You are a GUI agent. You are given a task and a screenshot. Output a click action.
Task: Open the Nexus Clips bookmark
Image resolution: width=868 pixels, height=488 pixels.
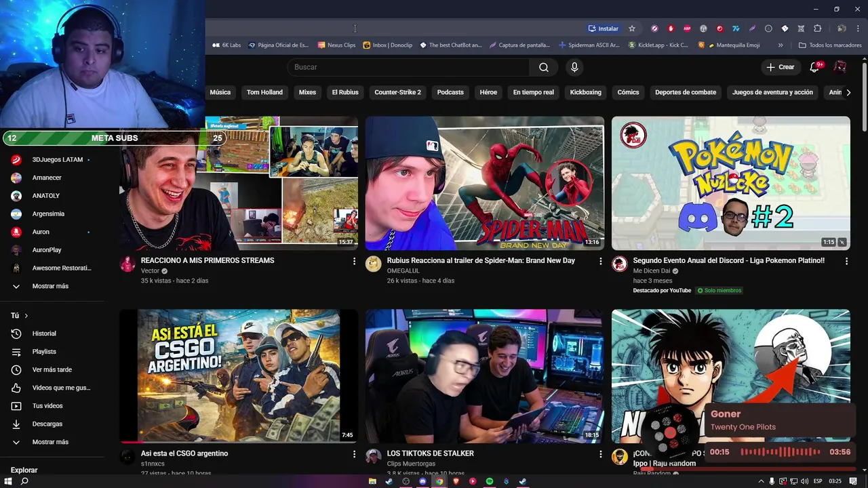[x=336, y=45]
